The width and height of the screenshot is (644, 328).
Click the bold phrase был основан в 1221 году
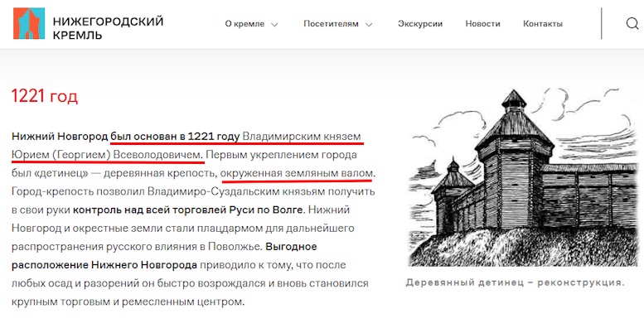[175, 137]
